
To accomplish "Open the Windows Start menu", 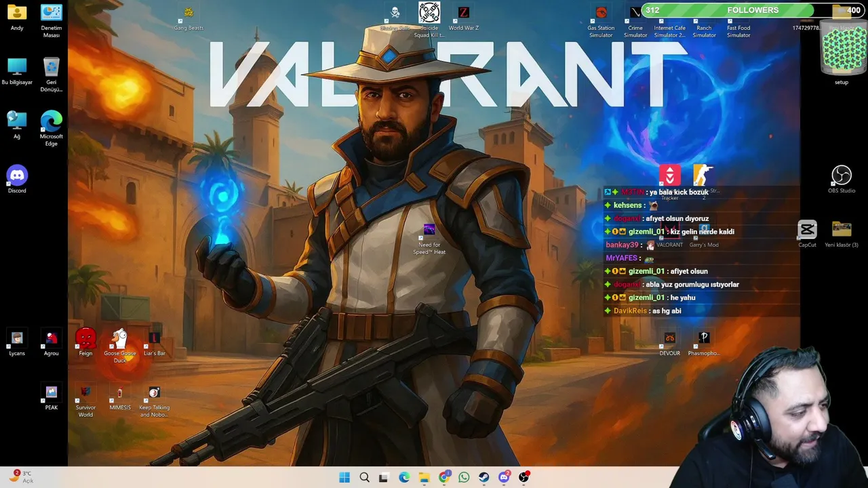I will (344, 477).
